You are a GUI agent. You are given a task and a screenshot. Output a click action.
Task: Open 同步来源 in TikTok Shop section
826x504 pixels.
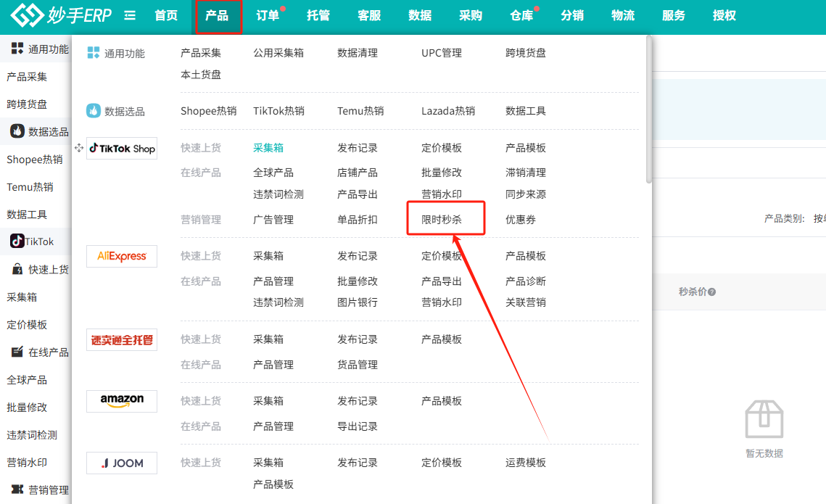[x=525, y=194]
